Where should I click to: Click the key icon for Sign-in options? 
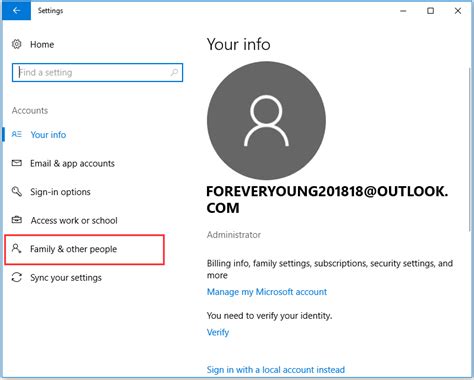click(x=17, y=192)
